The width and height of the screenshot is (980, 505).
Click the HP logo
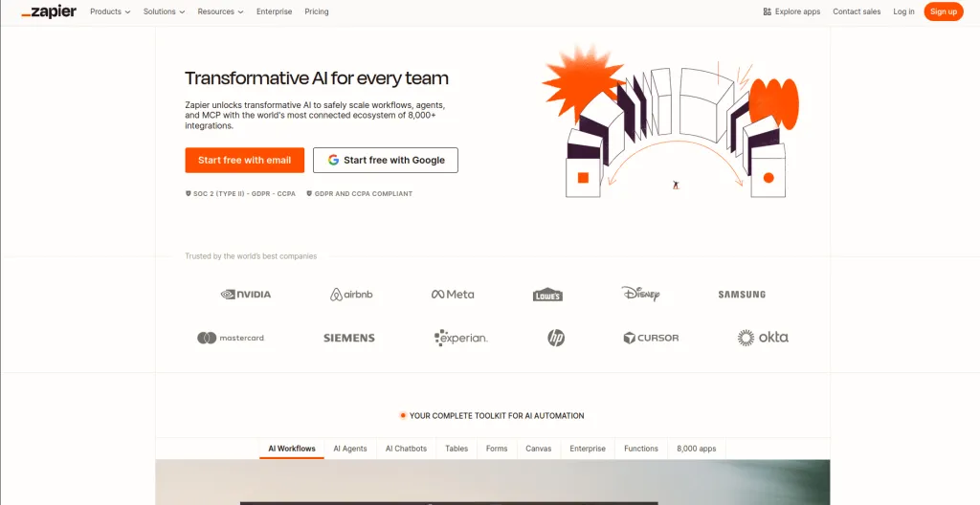[x=556, y=339]
